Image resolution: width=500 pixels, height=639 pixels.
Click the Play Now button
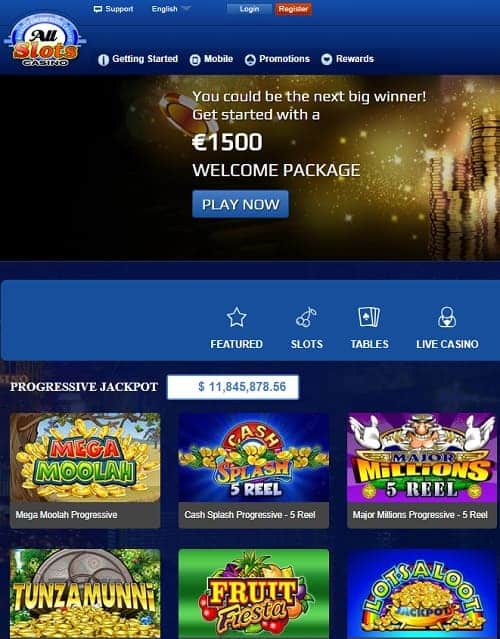240,204
